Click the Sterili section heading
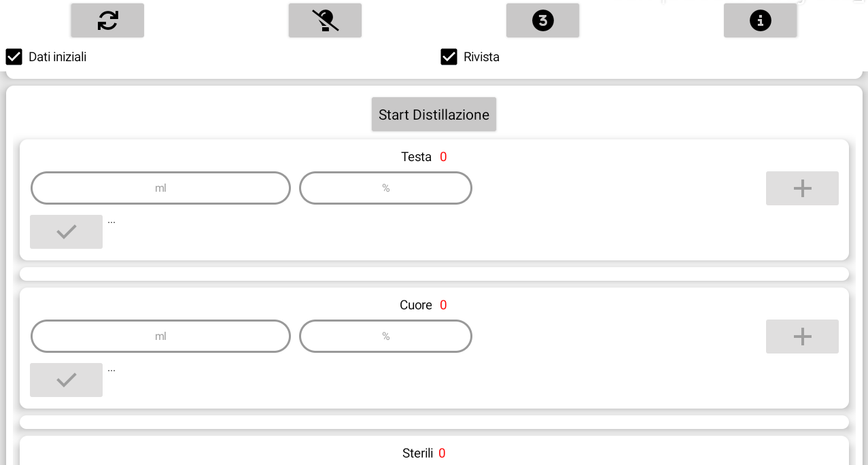868x465 pixels. tap(417, 453)
